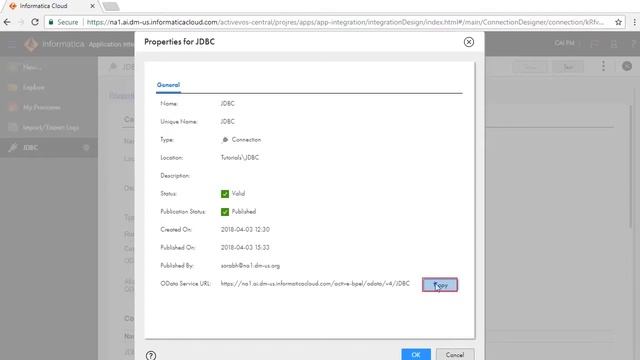The image size is (640, 360).
Task: Select the Unique Name value JDBC
Action: [227, 122]
